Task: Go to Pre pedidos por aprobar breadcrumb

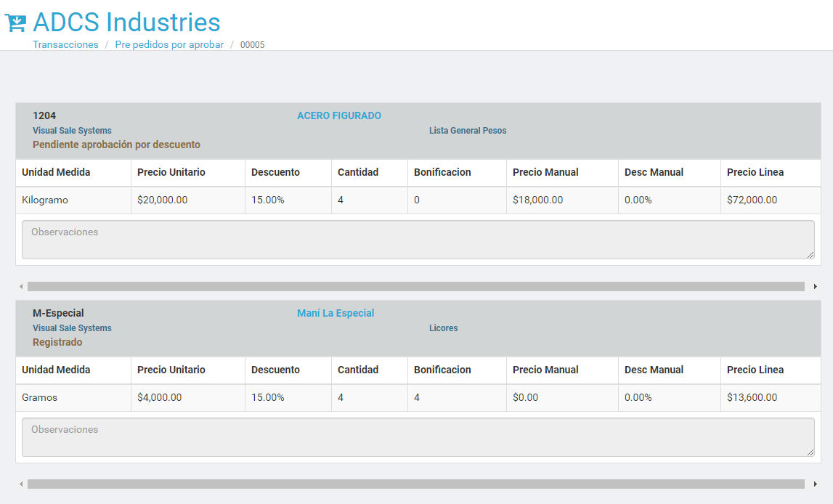Action: tap(169, 44)
